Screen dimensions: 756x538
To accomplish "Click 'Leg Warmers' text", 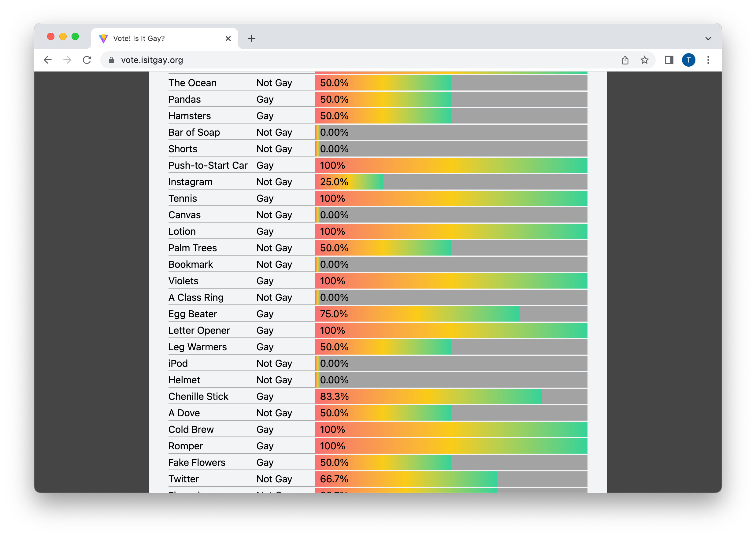I will (x=198, y=347).
